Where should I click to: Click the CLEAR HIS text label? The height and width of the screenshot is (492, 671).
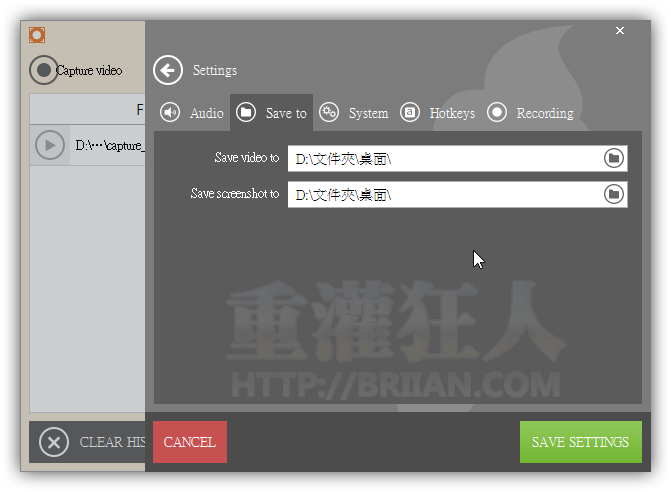click(111, 442)
